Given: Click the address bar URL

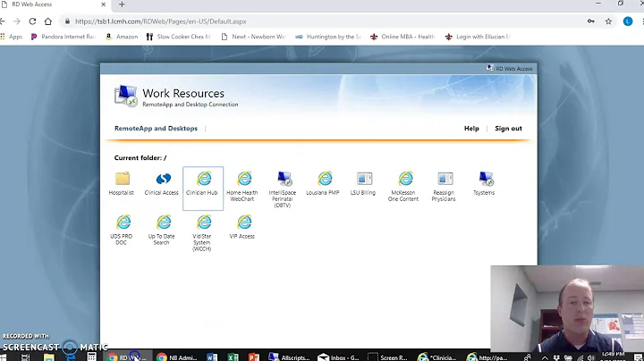Looking at the screenshot, I should (161, 21).
